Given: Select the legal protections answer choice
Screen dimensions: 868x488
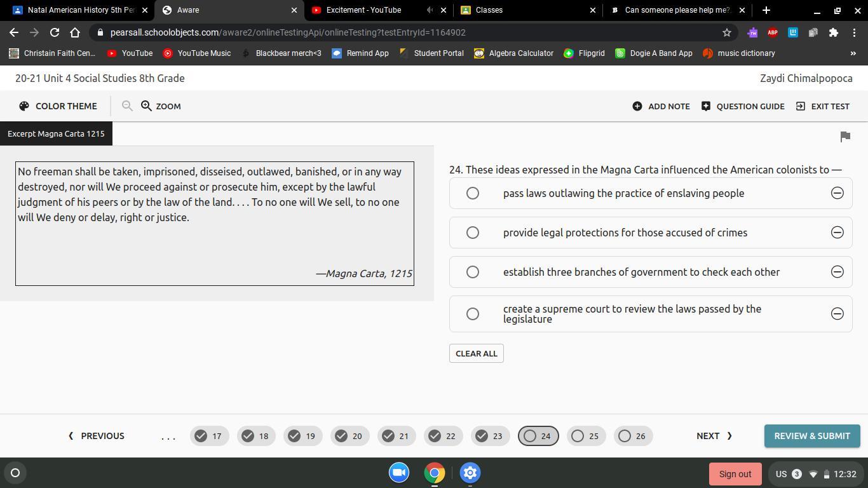Looking at the screenshot, I should click(x=473, y=233).
